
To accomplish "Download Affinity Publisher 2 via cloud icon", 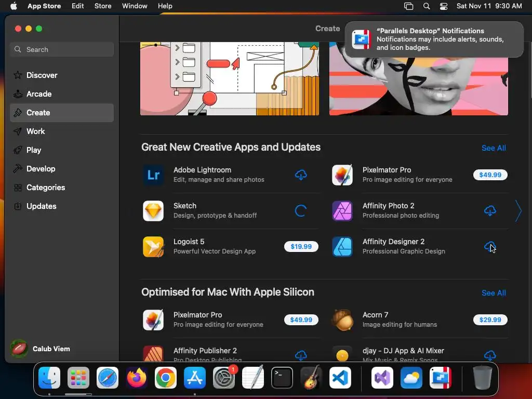I will coord(301,355).
